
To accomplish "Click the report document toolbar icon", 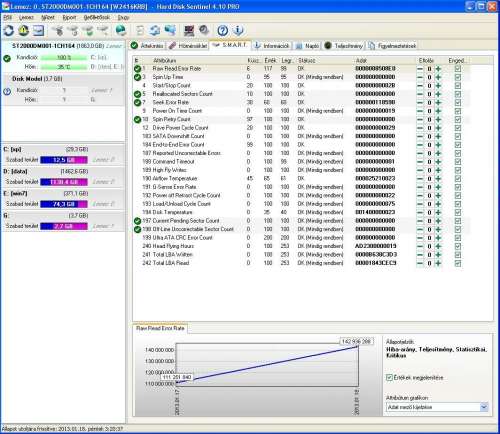I will [x=140, y=31].
